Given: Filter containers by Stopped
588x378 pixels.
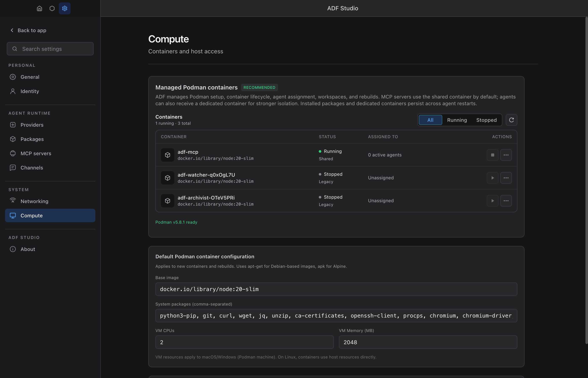Looking at the screenshot, I should click(486, 120).
